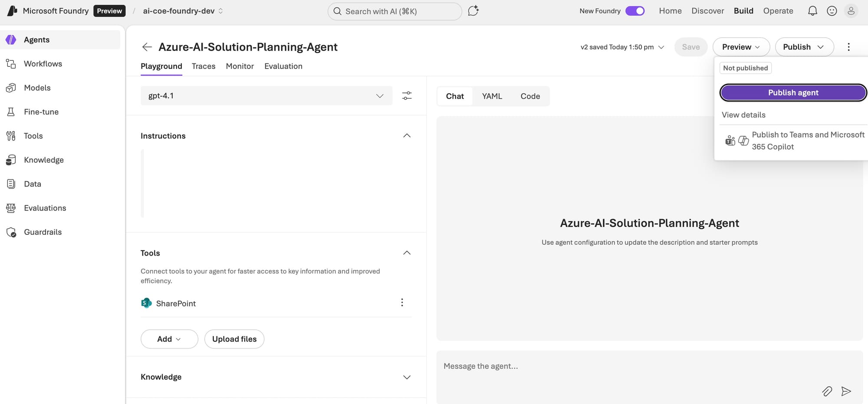
Task: Select Publish to Teams and Microsoft 365 Copilot
Action: pos(794,141)
